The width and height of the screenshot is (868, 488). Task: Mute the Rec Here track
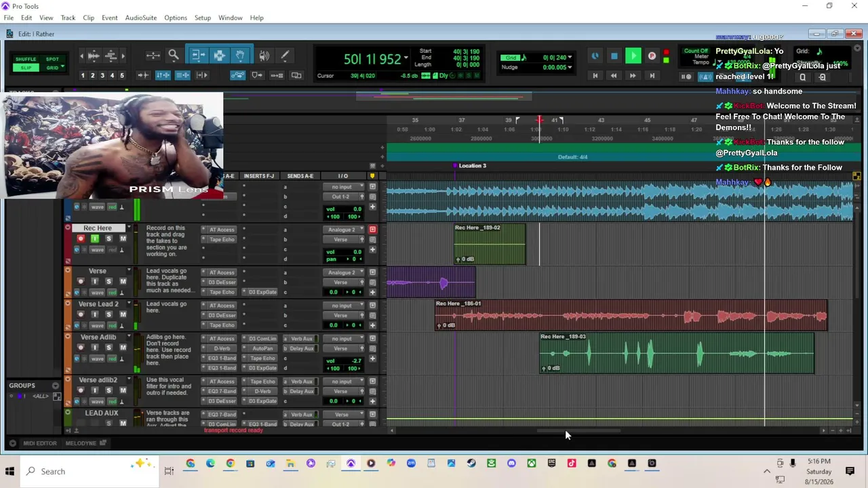[123, 239]
